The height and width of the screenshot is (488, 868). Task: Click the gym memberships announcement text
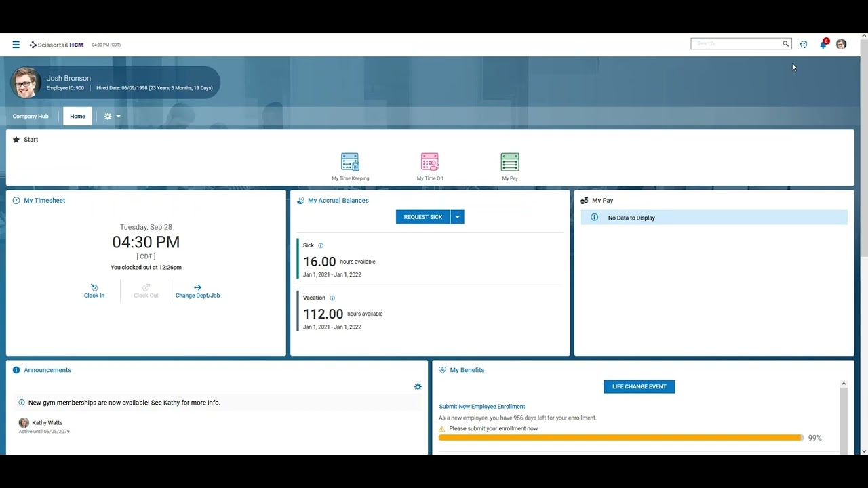pyautogui.click(x=124, y=403)
